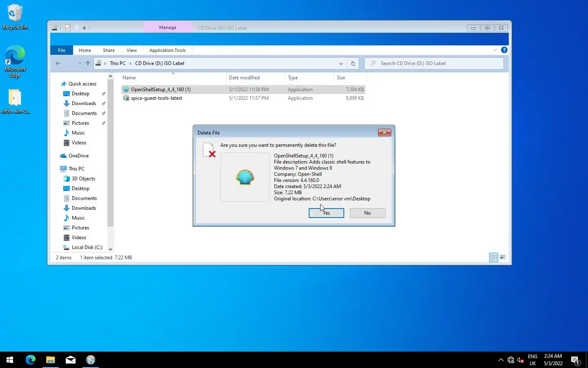Open Quick access in navigation pane
Screen dimensions: 588x368
(x=82, y=84)
